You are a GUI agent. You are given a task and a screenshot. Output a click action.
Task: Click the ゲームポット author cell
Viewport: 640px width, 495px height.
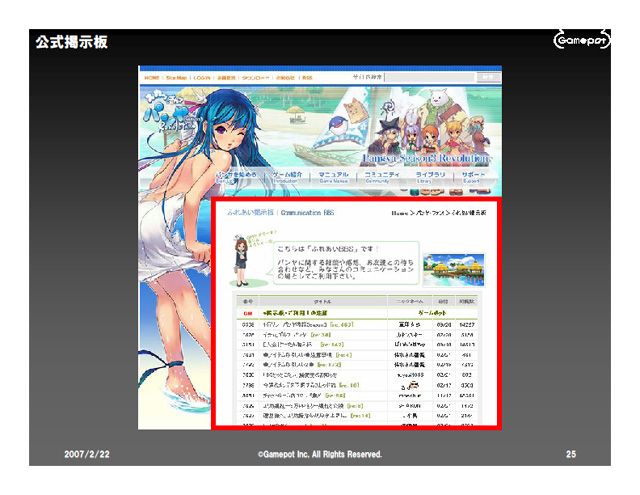[x=432, y=313]
